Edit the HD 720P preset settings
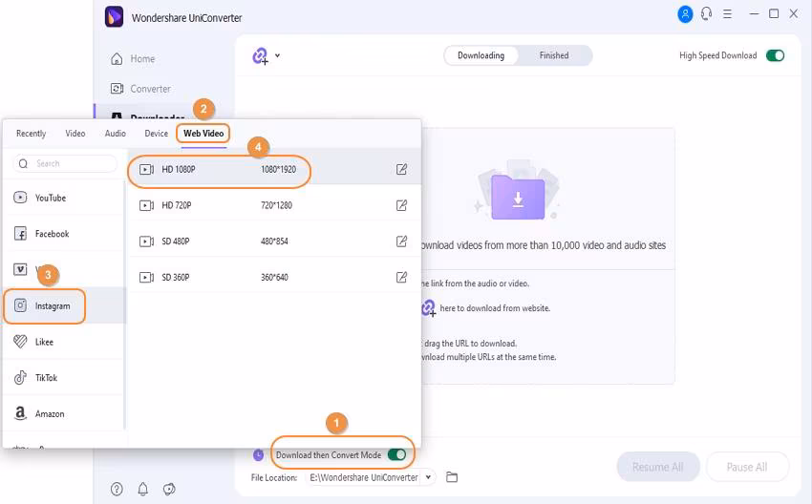 point(401,205)
